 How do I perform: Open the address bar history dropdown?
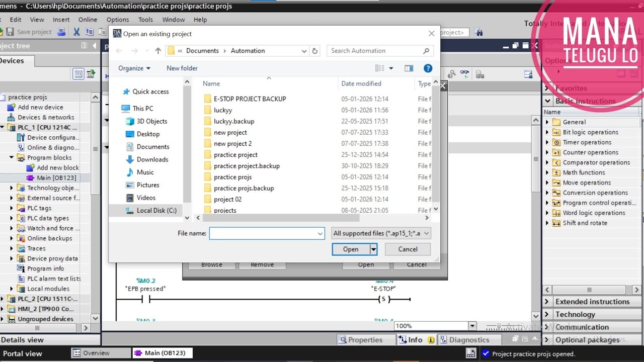(304, 51)
